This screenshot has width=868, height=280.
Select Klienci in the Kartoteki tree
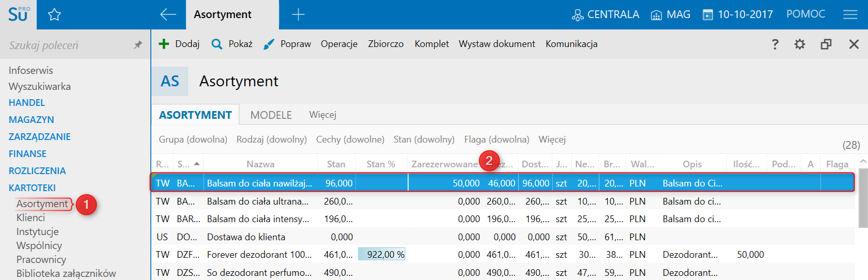point(30,218)
